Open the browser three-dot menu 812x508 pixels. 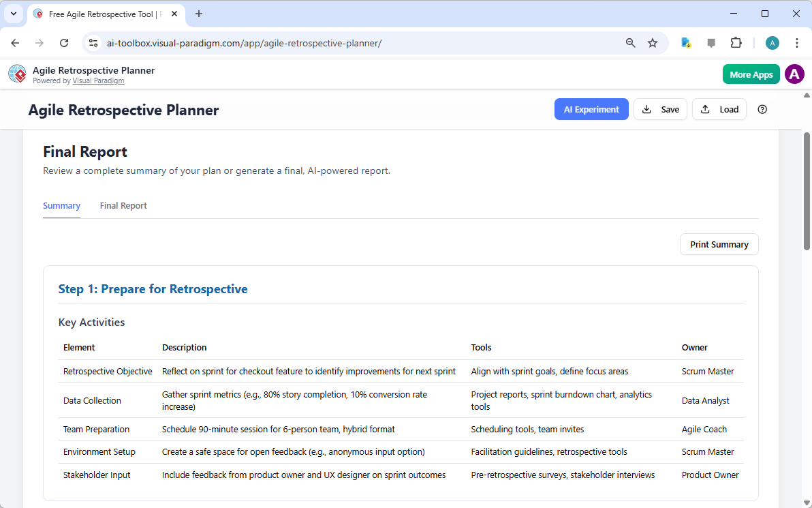(797, 42)
